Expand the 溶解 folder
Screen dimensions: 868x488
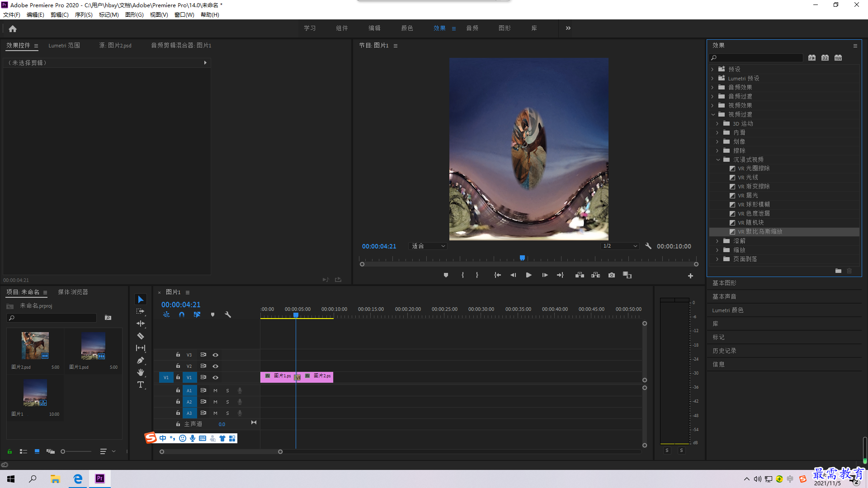pos(717,241)
